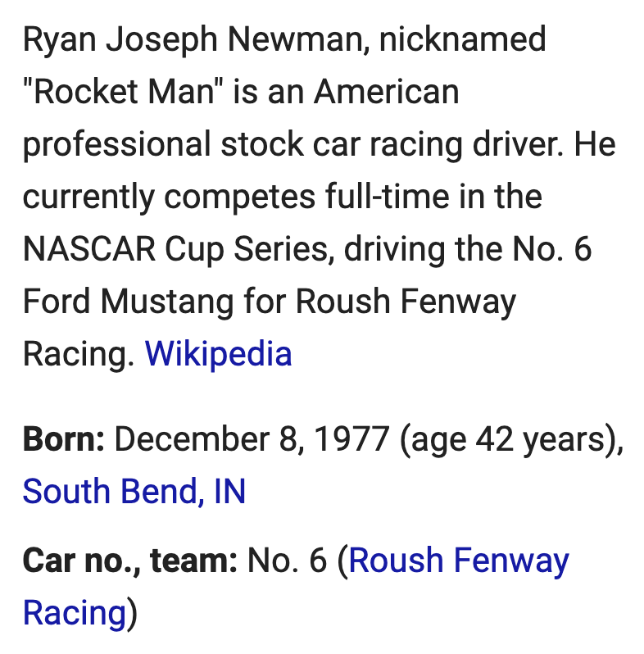The image size is (644, 654).
Task: Click the word nicknamed in first line
Action: point(463,39)
